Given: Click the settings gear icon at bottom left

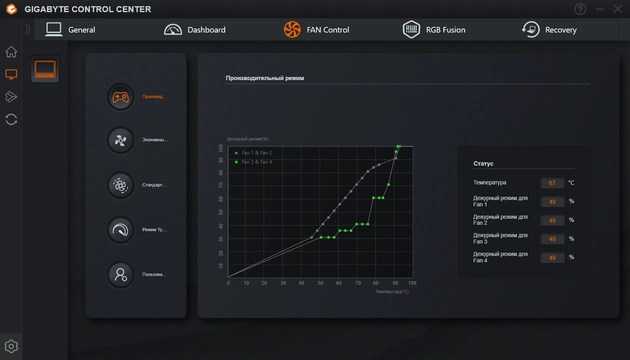Looking at the screenshot, I should tap(11, 346).
